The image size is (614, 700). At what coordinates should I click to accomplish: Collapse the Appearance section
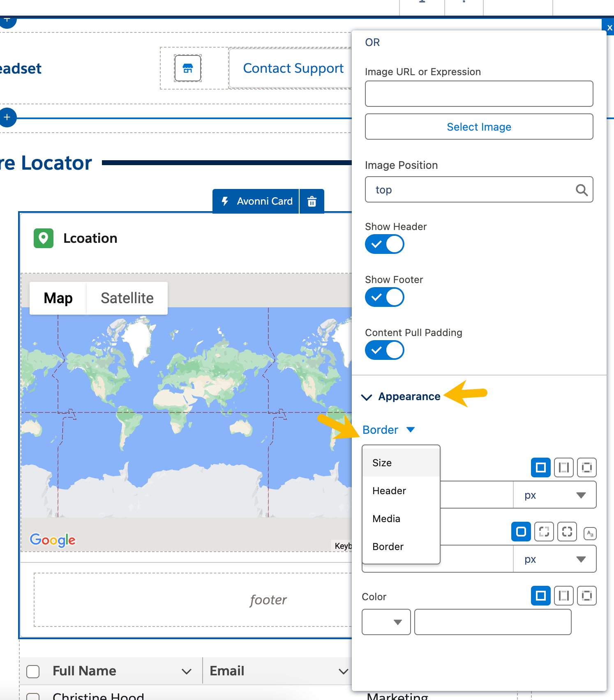[366, 397]
